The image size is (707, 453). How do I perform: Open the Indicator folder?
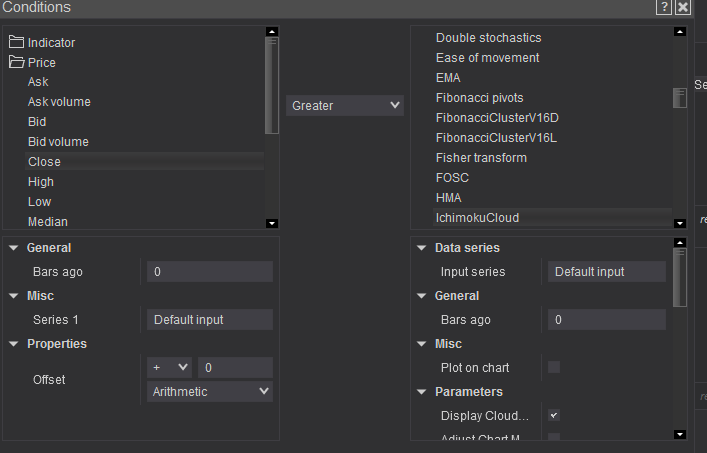click(x=50, y=43)
